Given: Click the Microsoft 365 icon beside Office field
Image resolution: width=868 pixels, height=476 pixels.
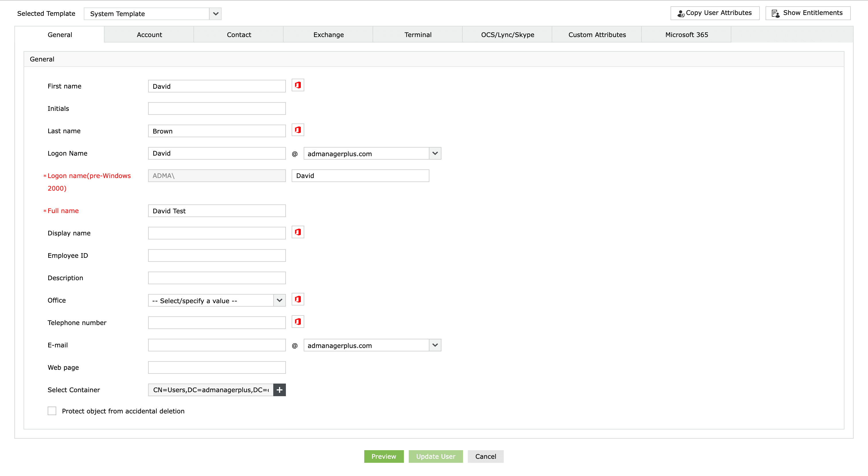Looking at the screenshot, I should click(298, 299).
